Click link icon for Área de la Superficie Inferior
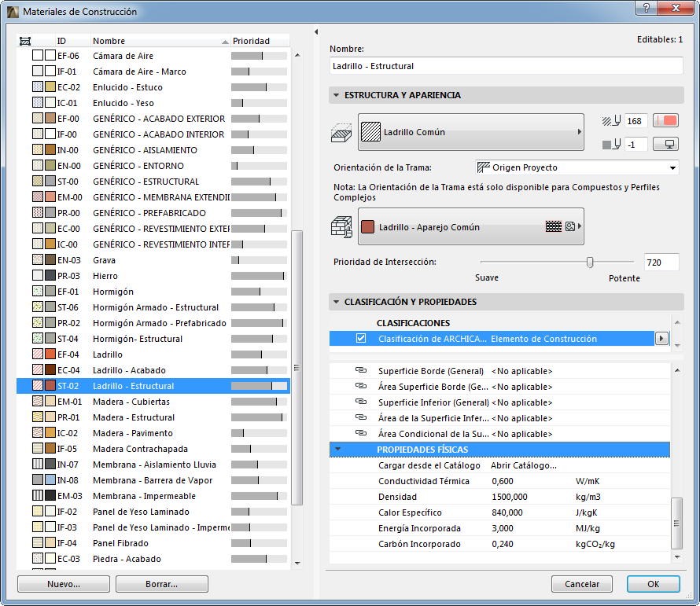This screenshot has width=700, height=606. coord(361,417)
